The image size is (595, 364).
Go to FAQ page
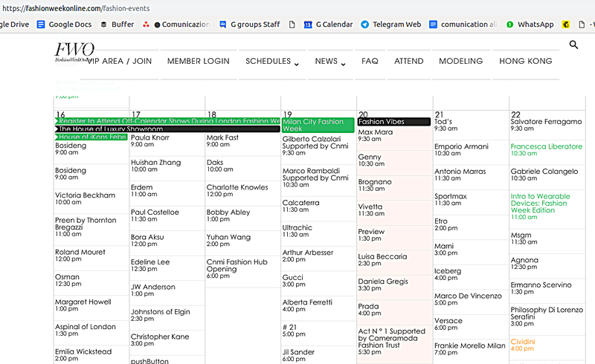click(x=370, y=61)
